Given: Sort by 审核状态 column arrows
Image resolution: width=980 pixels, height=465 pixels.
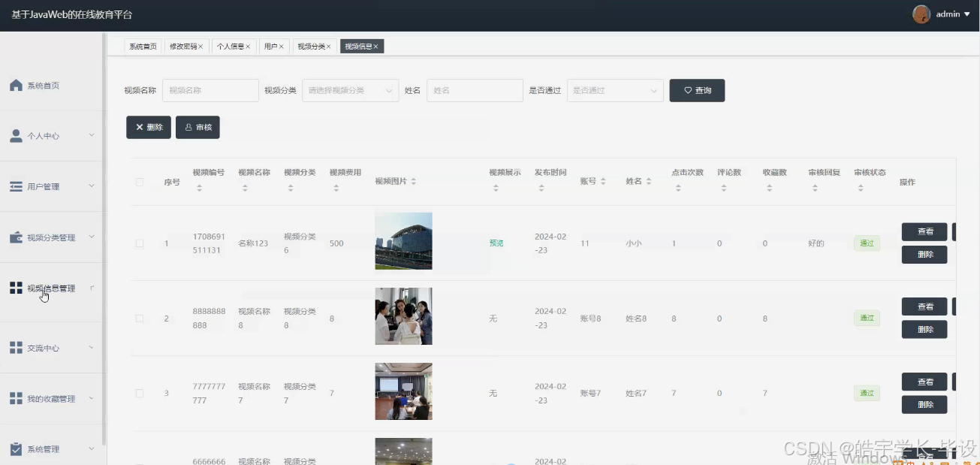Looking at the screenshot, I should pyautogui.click(x=861, y=188).
